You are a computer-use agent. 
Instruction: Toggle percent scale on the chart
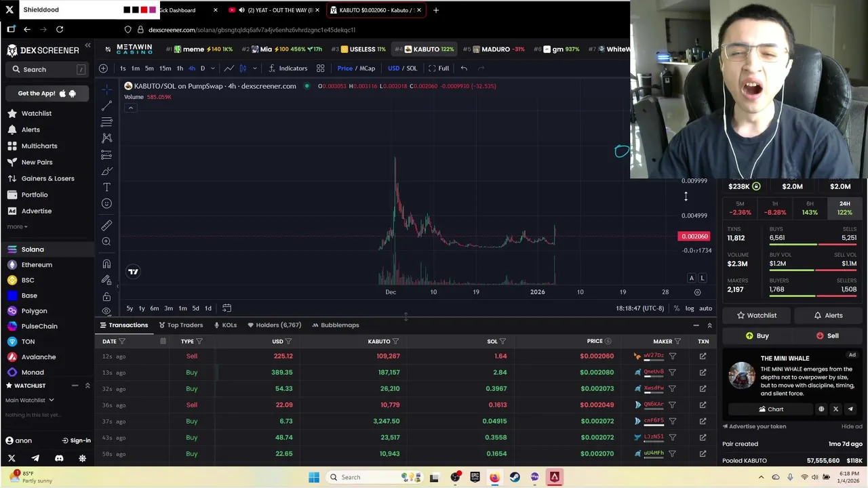(676, 308)
